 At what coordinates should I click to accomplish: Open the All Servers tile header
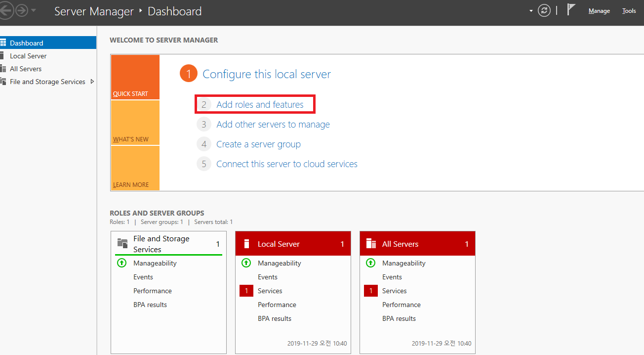click(417, 244)
